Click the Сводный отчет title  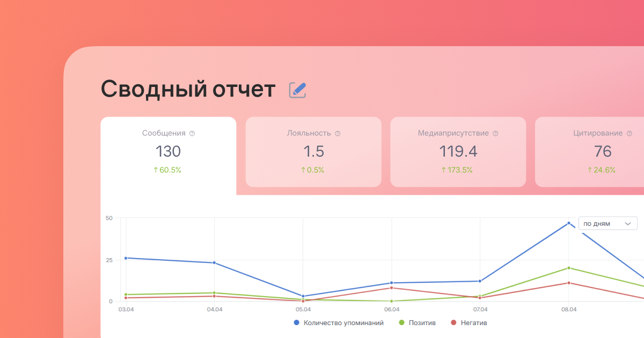188,90
